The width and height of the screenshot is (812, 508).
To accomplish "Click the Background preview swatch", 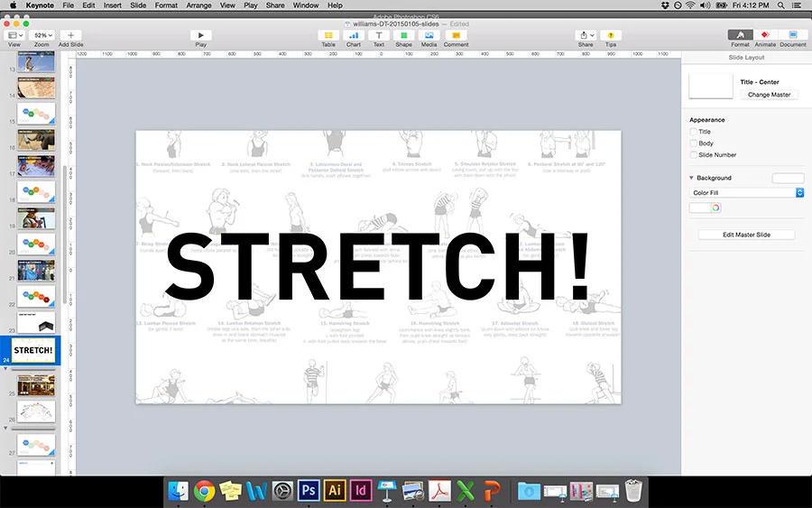I will (x=788, y=178).
